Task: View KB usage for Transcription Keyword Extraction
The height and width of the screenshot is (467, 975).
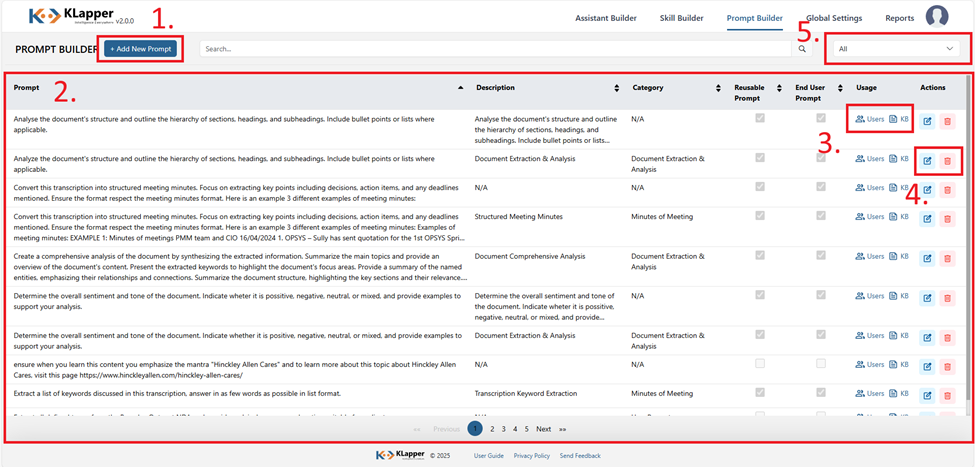Action: 899,393
